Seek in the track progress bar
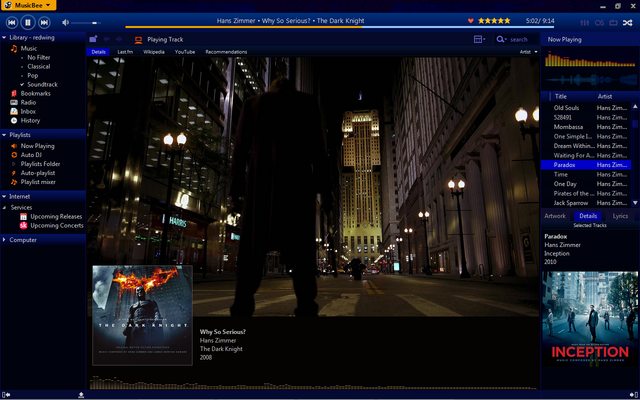The height and width of the screenshot is (400, 640). 340,27
